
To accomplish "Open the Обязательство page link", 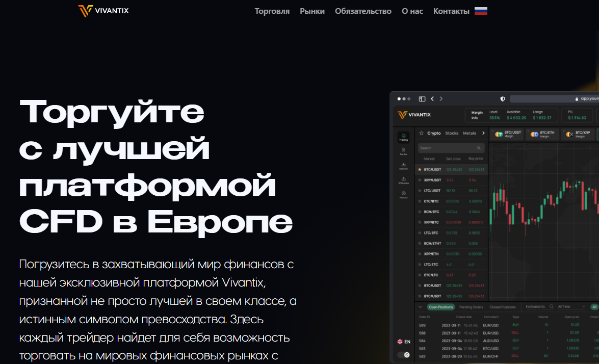I will pyautogui.click(x=363, y=11).
